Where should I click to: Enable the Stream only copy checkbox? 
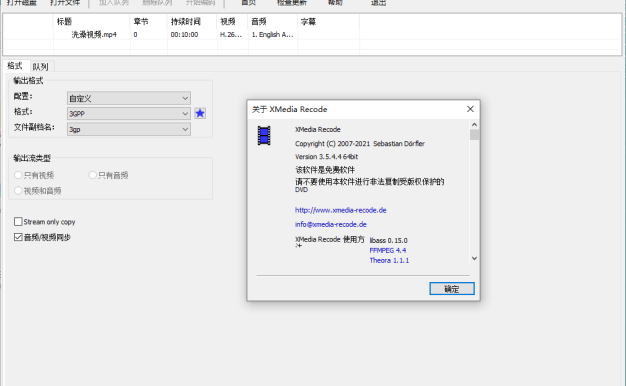point(18,222)
